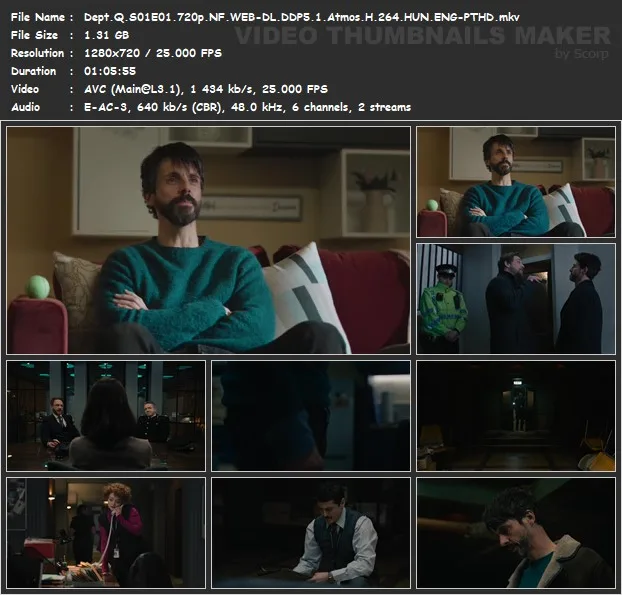Image resolution: width=622 pixels, height=595 pixels.
Task: Click the 'File Size' label
Action: [x=35, y=35]
